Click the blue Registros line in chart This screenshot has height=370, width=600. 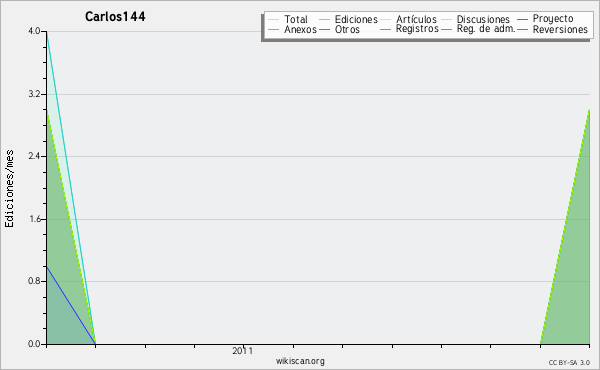tap(71, 305)
